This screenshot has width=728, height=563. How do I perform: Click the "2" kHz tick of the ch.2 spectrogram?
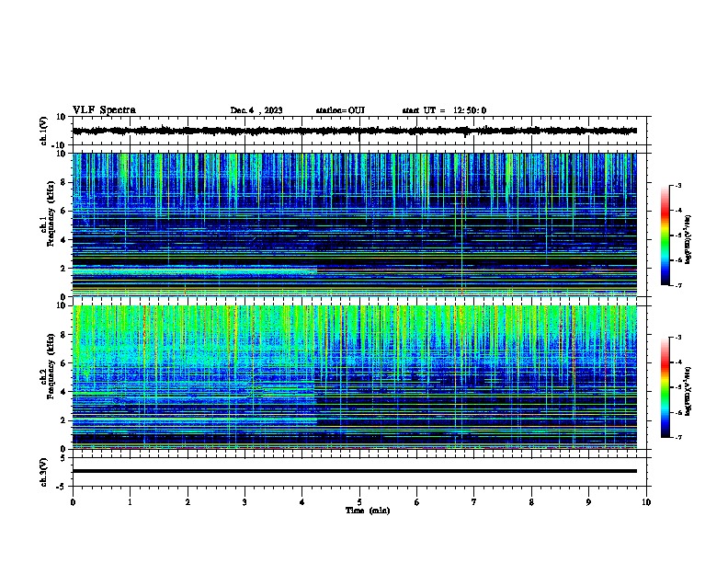[63, 420]
